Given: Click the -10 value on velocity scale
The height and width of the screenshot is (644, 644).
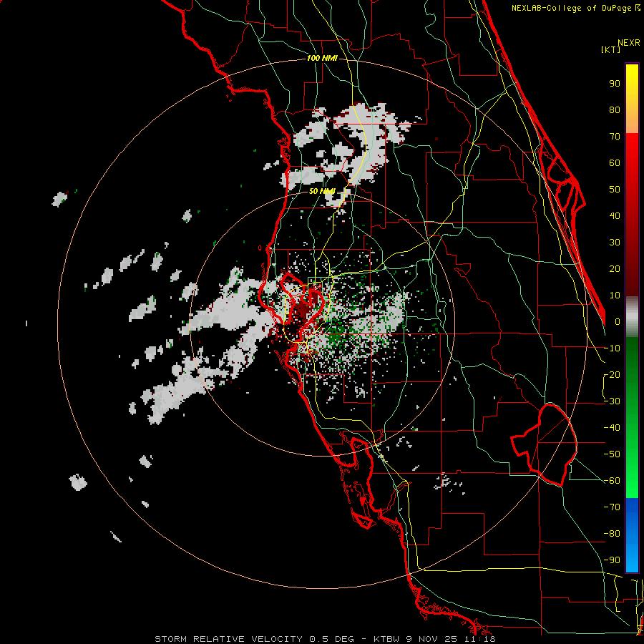Looking at the screenshot, I should pyautogui.click(x=612, y=348).
